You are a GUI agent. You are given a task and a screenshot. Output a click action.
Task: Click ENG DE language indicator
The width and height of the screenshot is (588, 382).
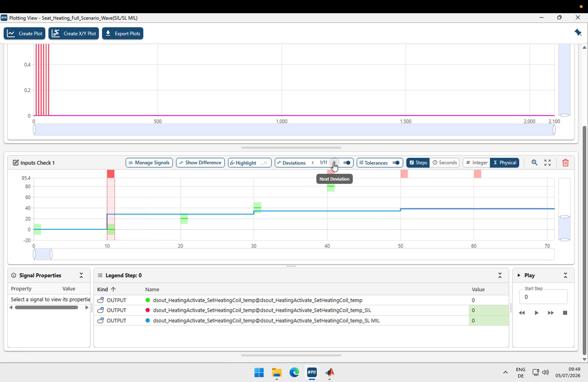tap(521, 373)
